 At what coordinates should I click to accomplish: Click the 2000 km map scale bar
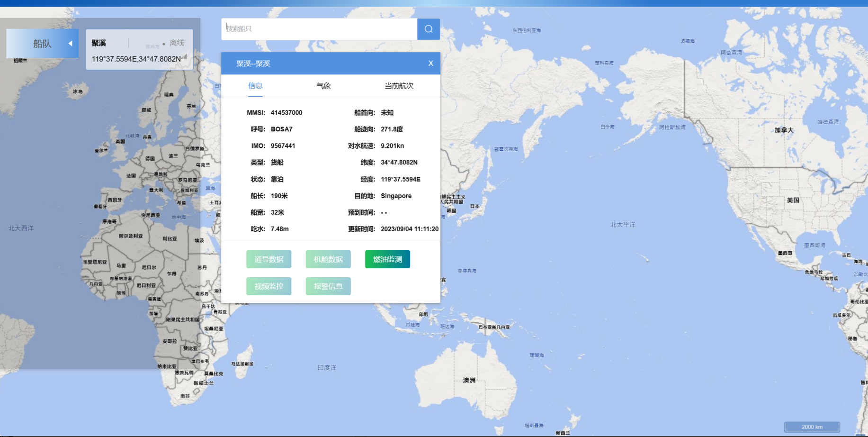pyautogui.click(x=812, y=427)
